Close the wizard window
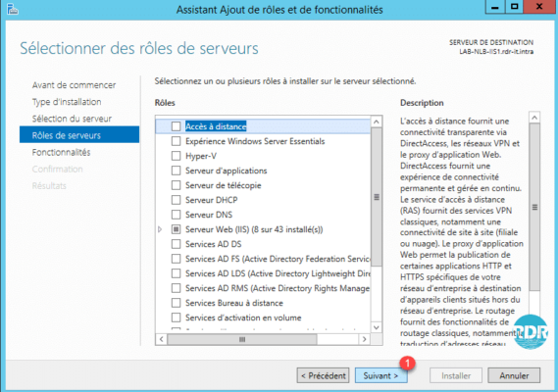The image size is (558, 392). pos(539,7)
